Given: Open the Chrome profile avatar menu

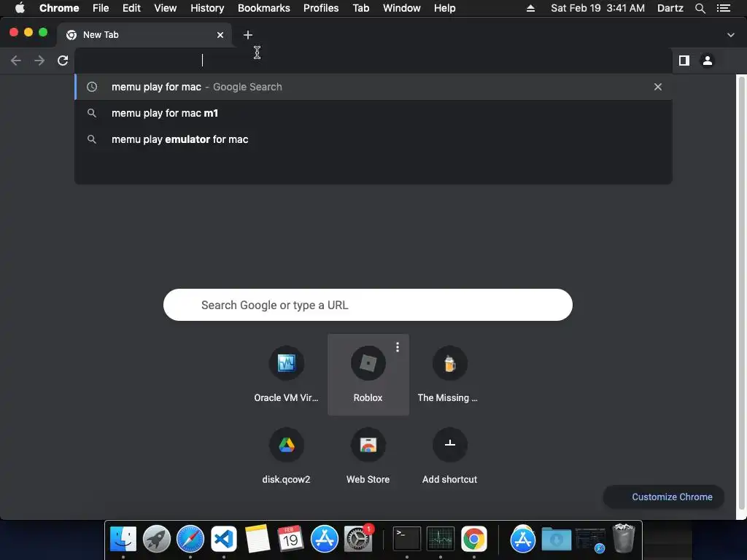Looking at the screenshot, I should click(708, 61).
